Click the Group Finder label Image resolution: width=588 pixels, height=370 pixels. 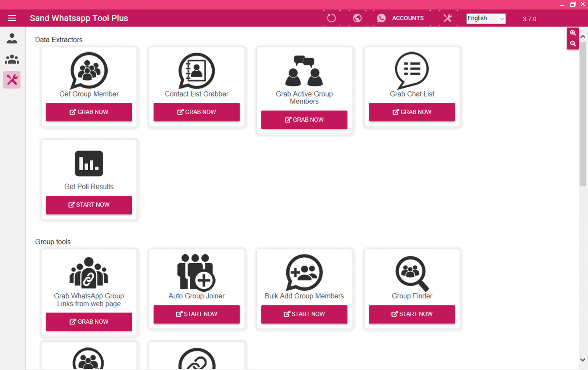(x=412, y=296)
